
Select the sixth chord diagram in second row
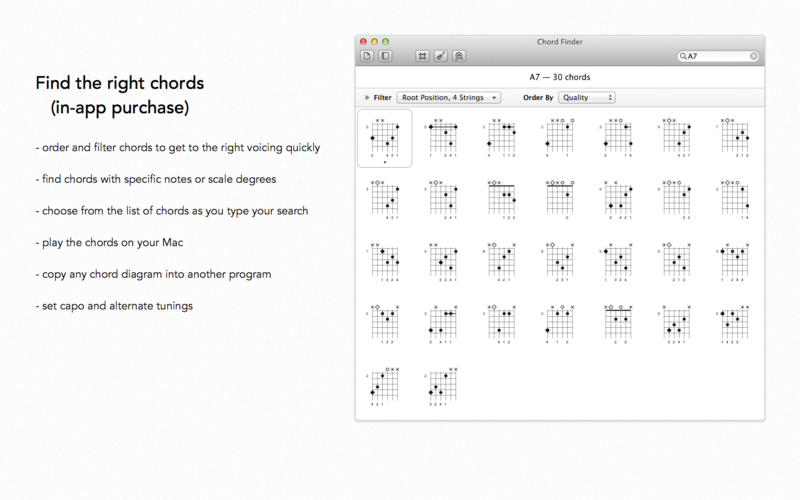point(676,200)
